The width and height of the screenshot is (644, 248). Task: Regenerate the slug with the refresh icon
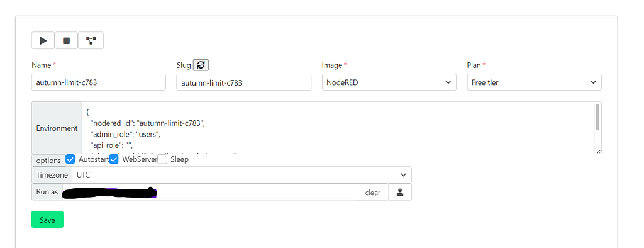click(201, 65)
